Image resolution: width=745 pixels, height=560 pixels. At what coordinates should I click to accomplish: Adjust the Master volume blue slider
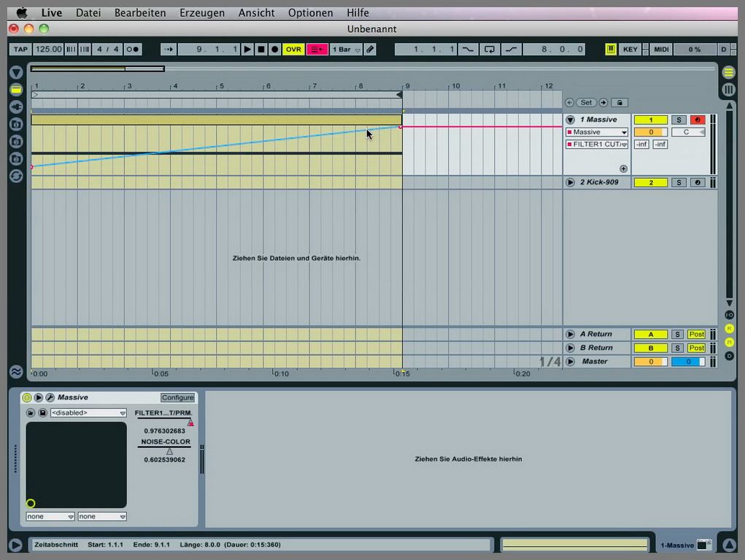pos(688,362)
